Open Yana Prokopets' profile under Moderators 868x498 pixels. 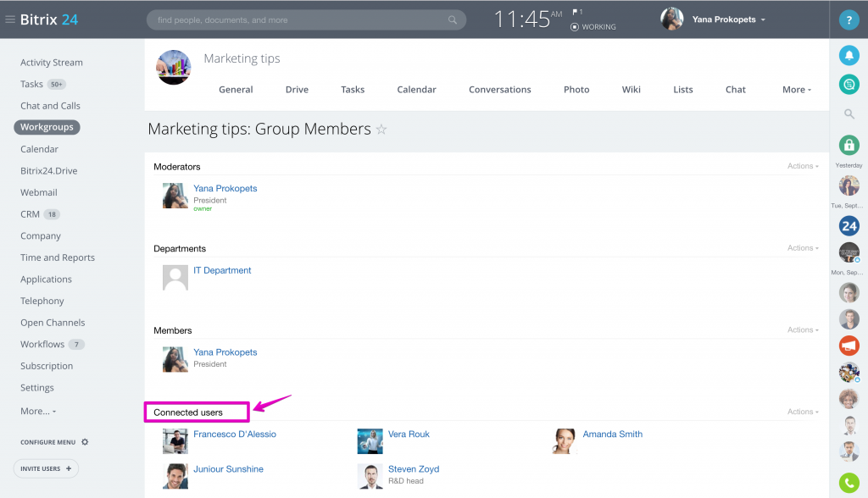click(x=225, y=188)
